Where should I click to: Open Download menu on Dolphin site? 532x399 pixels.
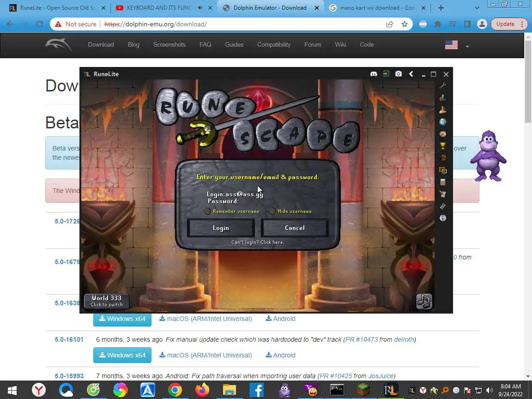(x=101, y=44)
